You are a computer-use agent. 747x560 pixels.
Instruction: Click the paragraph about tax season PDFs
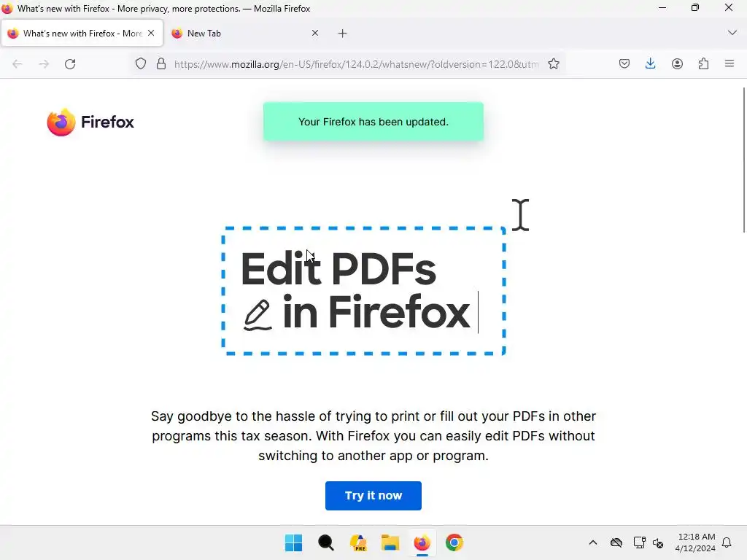point(373,436)
